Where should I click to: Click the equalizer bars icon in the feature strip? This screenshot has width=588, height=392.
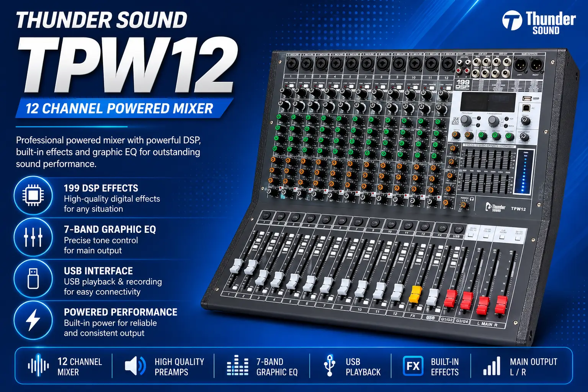click(237, 366)
